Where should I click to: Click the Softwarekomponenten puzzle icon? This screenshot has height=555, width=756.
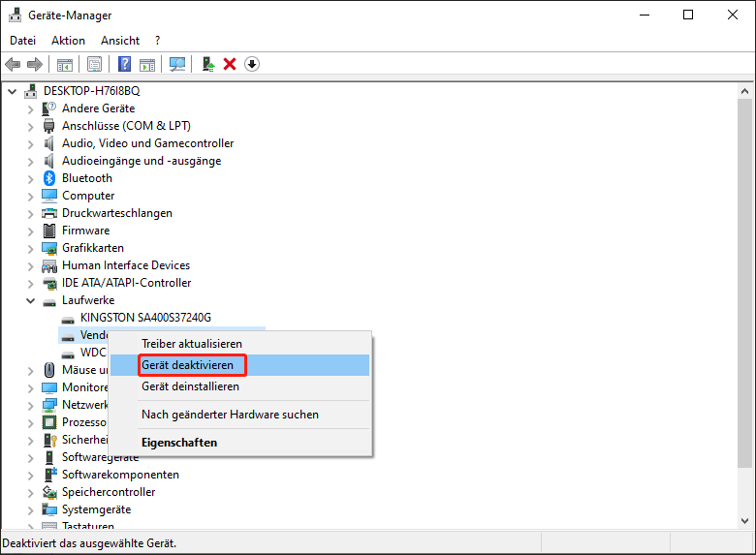[50, 475]
